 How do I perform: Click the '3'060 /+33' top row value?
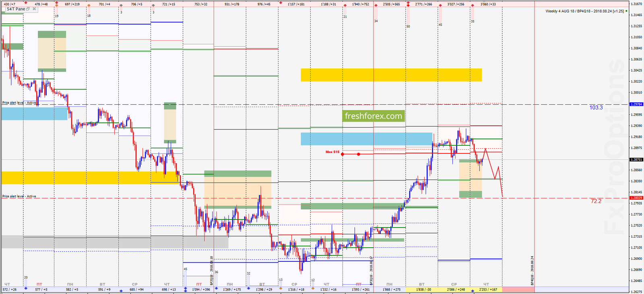tap(488, 4)
